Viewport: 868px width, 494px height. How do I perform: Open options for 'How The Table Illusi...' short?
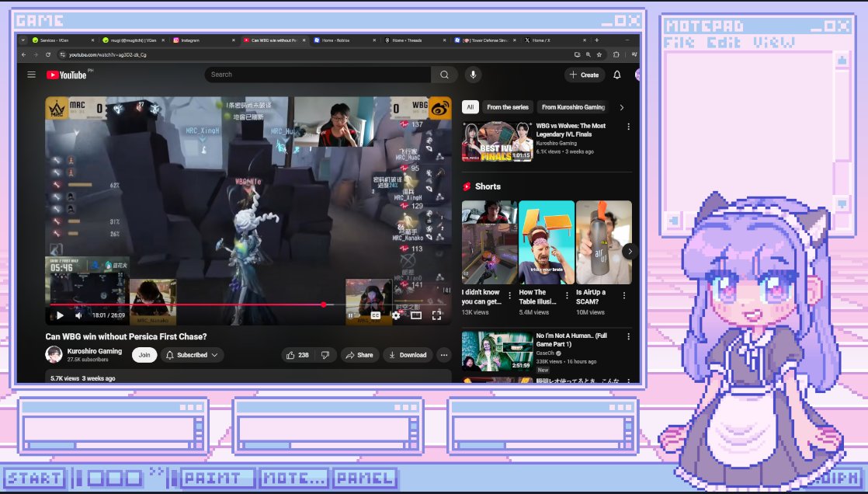(x=567, y=296)
